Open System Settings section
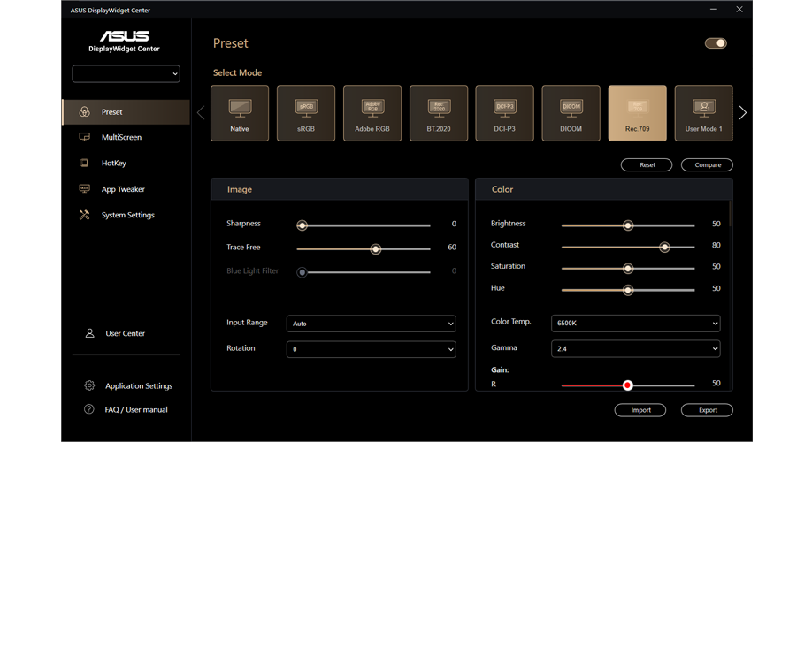Viewport: 812px width, 655px height. point(126,215)
